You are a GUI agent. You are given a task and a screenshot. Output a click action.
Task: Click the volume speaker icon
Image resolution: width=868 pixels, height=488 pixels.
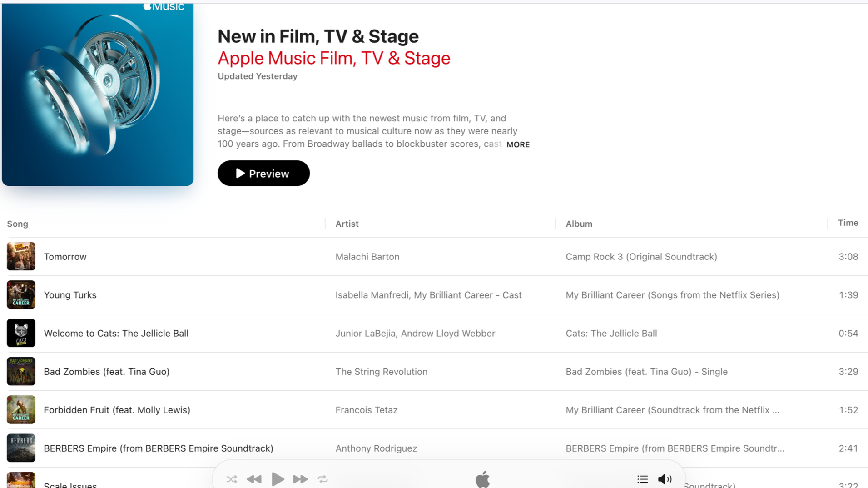point(665,479)
